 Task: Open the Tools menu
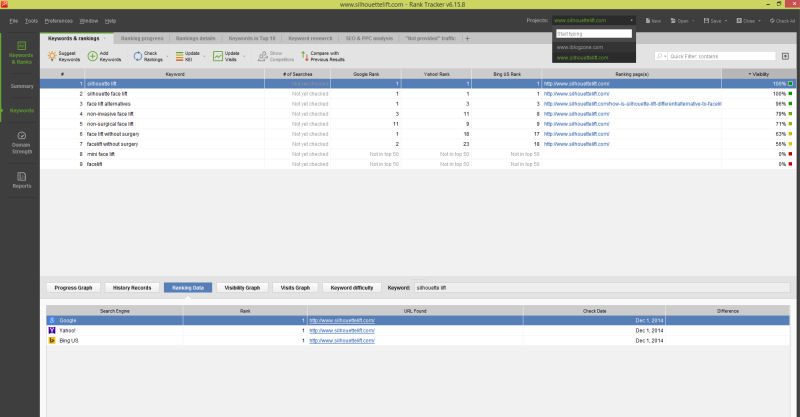31,21
